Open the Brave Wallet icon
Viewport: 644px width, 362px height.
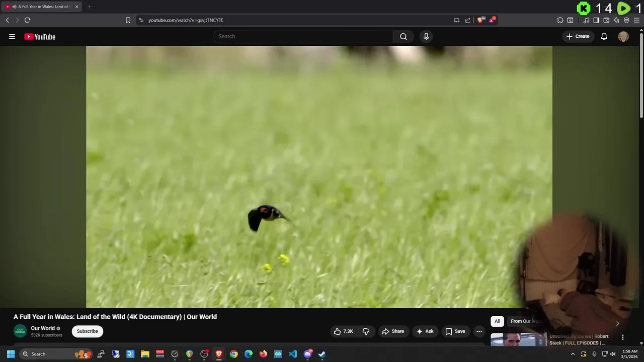(606, 20)
